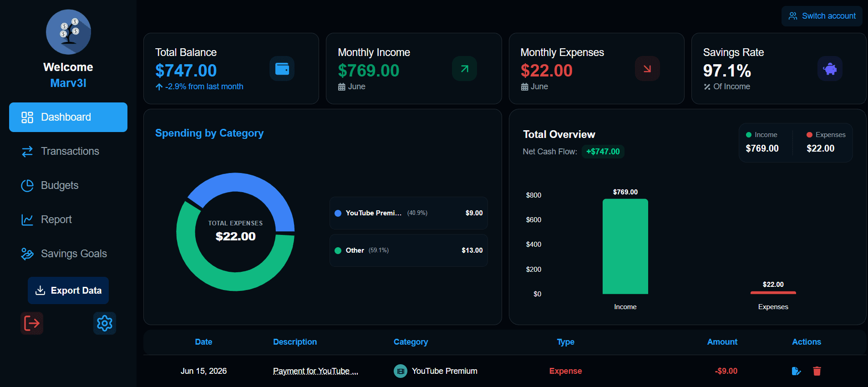
Task: Select the blue YouTube Premium legend dot
Action: [338, 213]
